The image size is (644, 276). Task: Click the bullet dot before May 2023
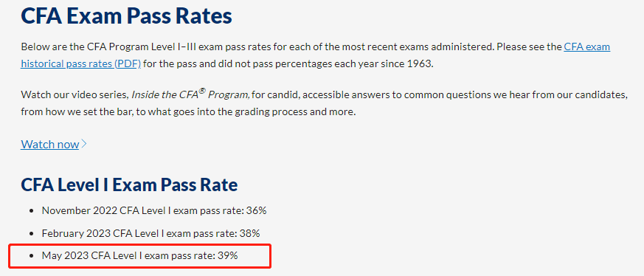(x=32, y=256)
